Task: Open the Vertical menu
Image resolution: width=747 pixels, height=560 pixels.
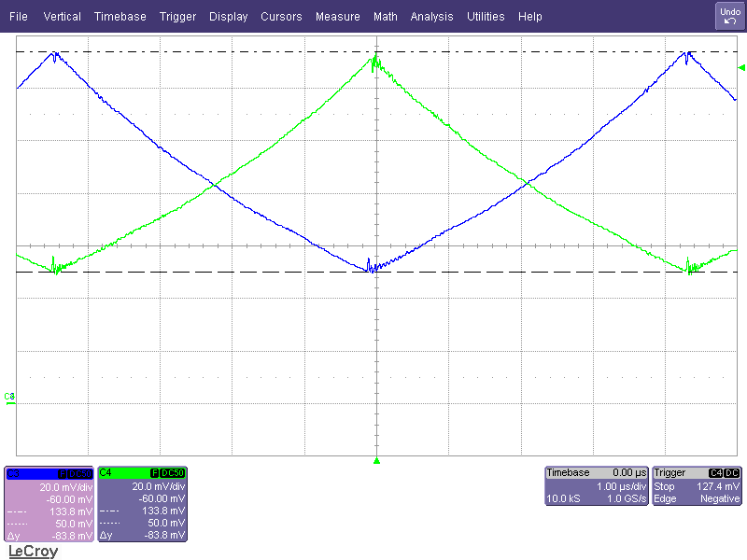Action: pos(62,17)
